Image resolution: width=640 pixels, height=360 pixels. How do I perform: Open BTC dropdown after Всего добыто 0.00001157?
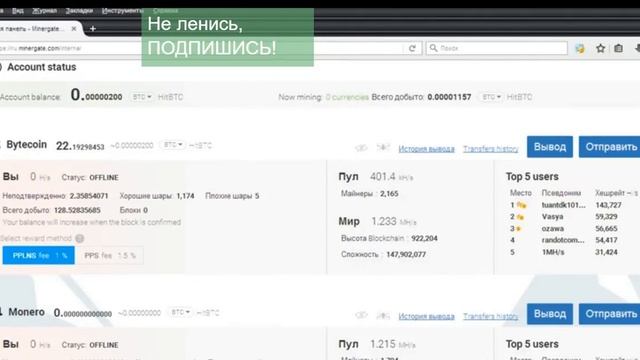pyautogui.click(x=491, y=97)
